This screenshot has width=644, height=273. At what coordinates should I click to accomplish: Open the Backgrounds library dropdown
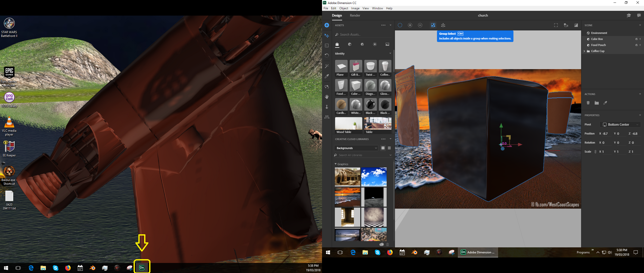356,148
